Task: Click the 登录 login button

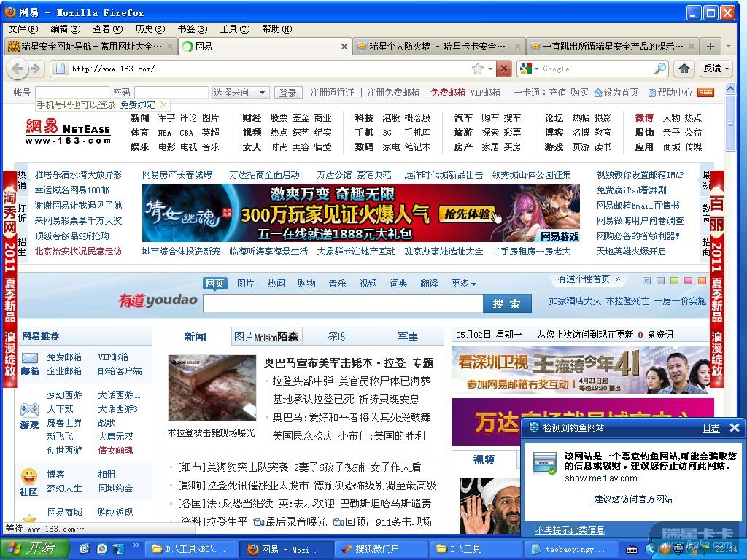Action: click(x=287, y=93)
